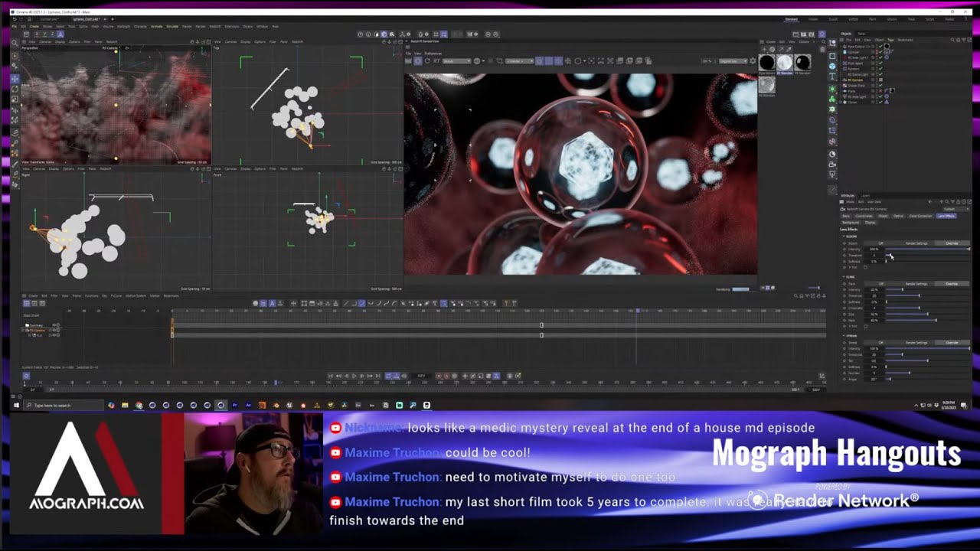980x551 pixels.
Task: Set Bloom mode to Render Settings
Action: pos(916,243)
